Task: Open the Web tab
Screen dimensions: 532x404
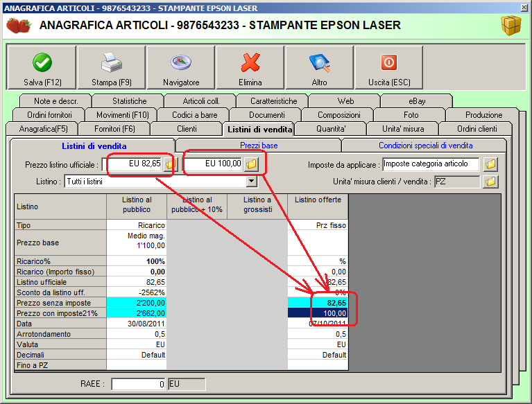Action: (x=345, y=101)
